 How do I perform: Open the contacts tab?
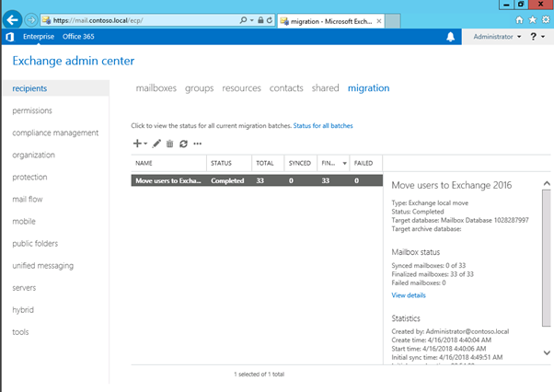[286, 88]
